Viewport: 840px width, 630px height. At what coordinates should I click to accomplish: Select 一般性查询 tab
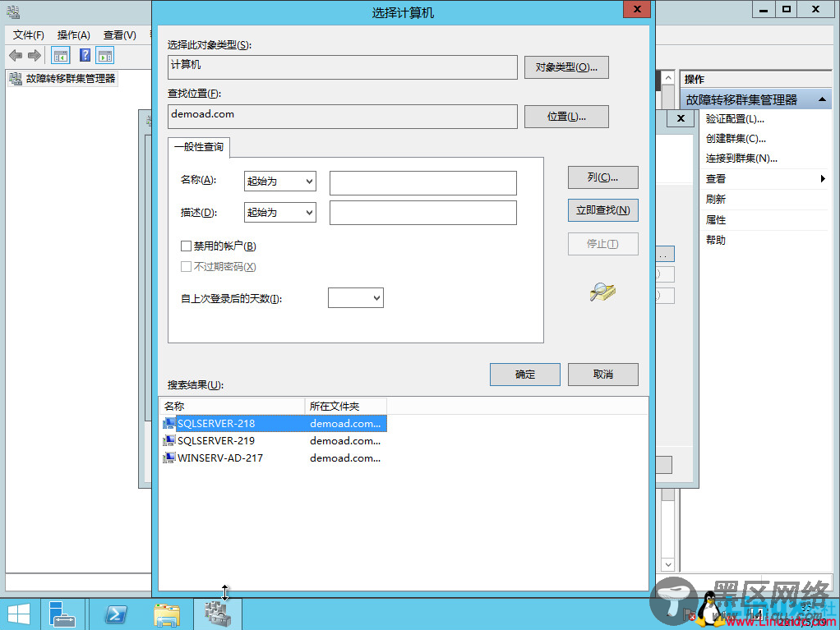(199, 147)
